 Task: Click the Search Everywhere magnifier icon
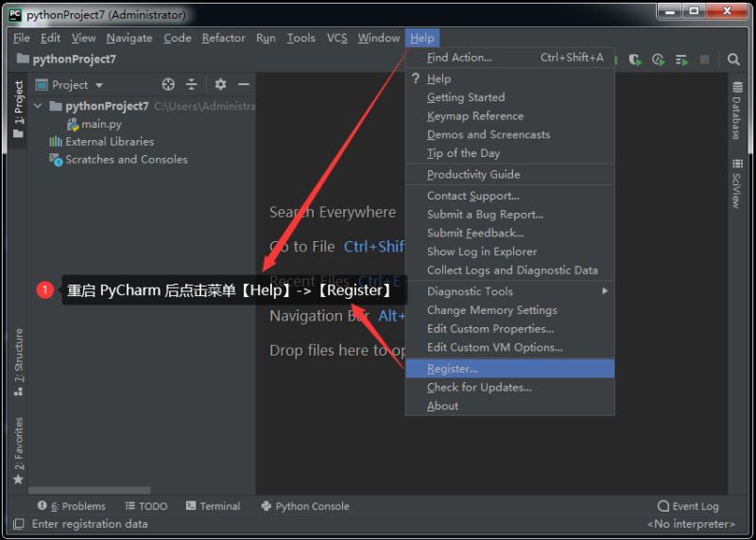(x=733, y=60)
